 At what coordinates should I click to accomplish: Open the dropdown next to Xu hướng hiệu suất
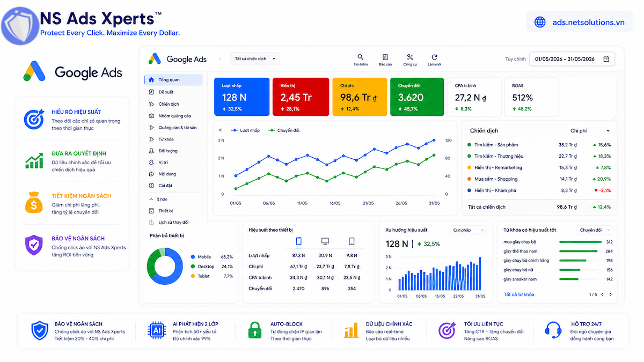click(x=469, y=230)
